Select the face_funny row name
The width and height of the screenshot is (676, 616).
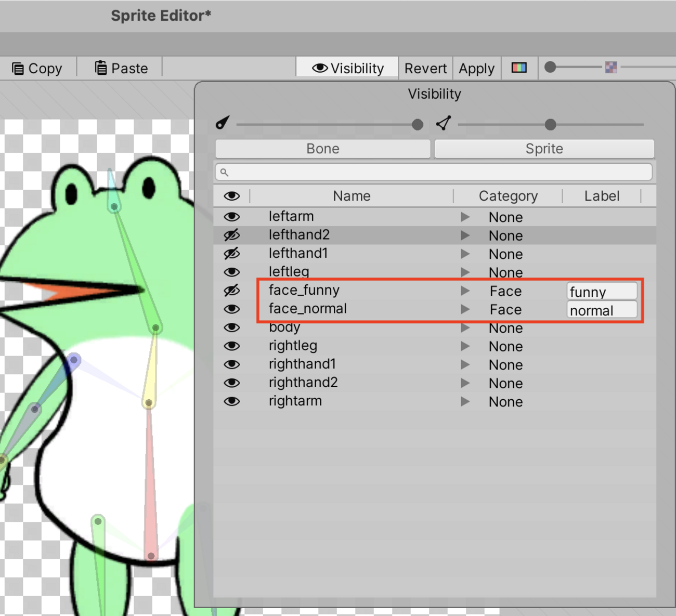[304, 290]
